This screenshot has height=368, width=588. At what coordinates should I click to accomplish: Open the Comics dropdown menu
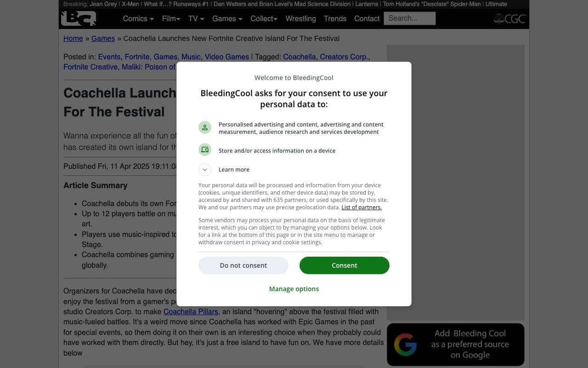tap(138, 18)
